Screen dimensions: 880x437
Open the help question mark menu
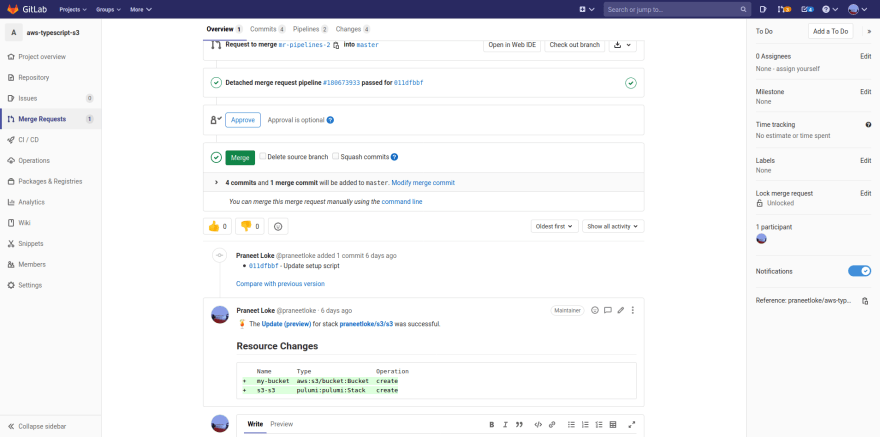pyautogui.click(x=830, y=9)
